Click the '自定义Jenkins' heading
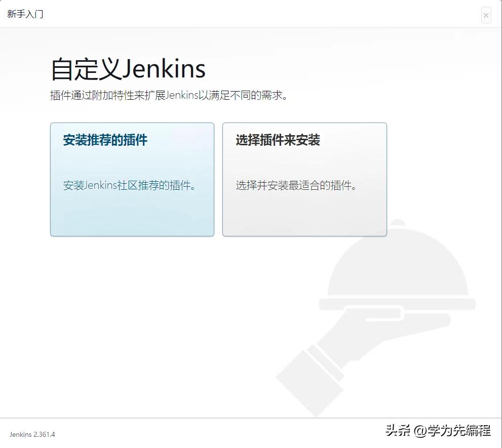This screenshot has width=502, height=448. tap(127, 68)
